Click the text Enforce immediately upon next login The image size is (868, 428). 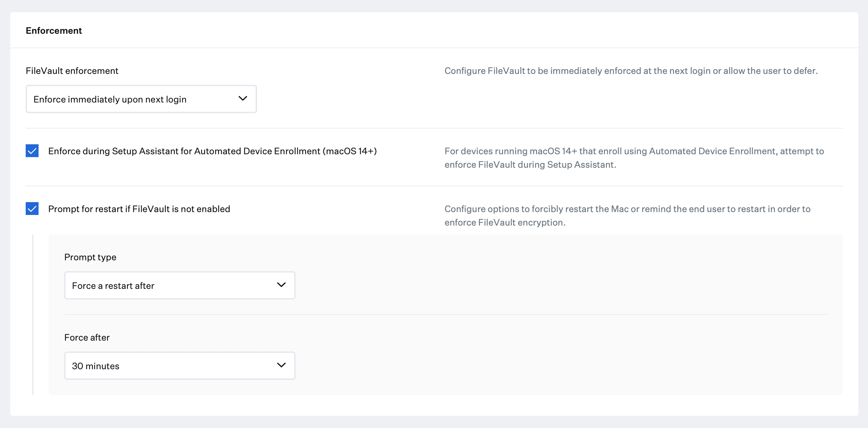click(x=110, y=99)
